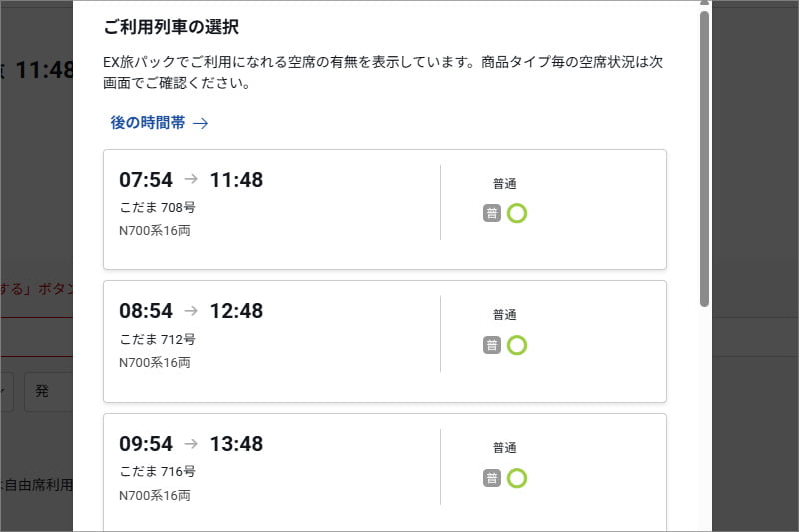Screen dimensions: 799x532
Task: Click the green availability circle for こだま 708号
Action: click(517, 213)
